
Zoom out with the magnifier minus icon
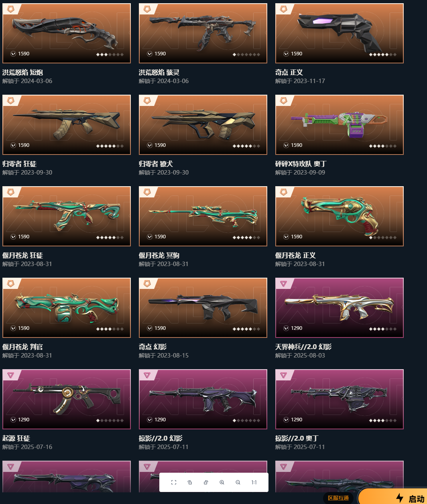coord(238,482)
